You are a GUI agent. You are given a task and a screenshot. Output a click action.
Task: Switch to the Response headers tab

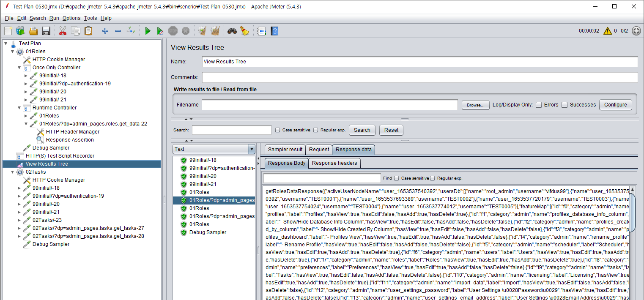pos(334,163)
